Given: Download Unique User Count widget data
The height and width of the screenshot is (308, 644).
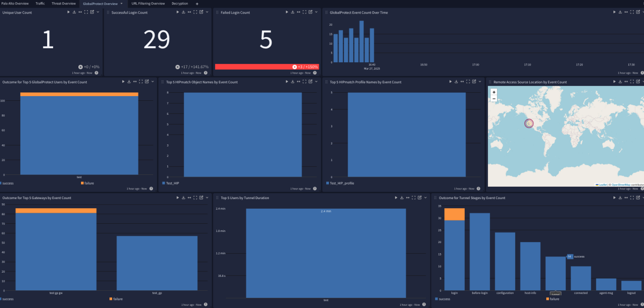Looking at the screenshot, I should click(74, 12).
